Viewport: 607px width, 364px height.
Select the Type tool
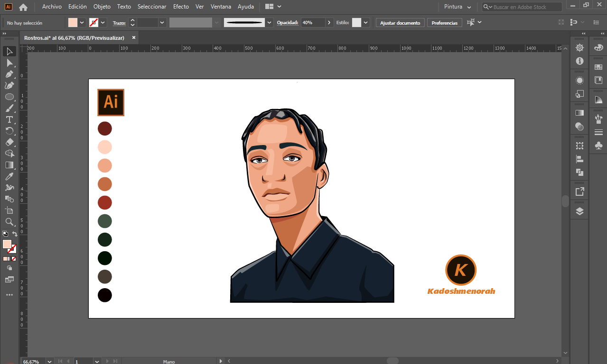9,119
